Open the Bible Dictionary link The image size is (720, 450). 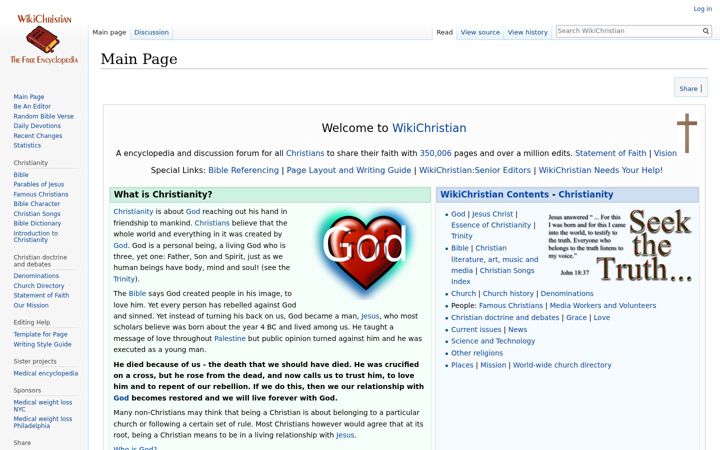(37, 224)
